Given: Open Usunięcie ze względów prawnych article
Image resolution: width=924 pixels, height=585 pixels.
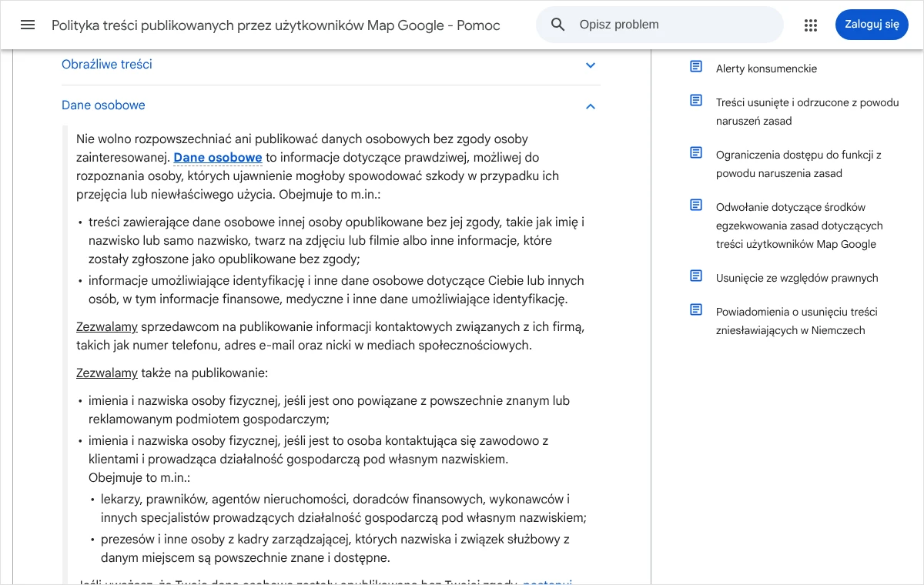Looking at the screenshot, I should [797, 278].
